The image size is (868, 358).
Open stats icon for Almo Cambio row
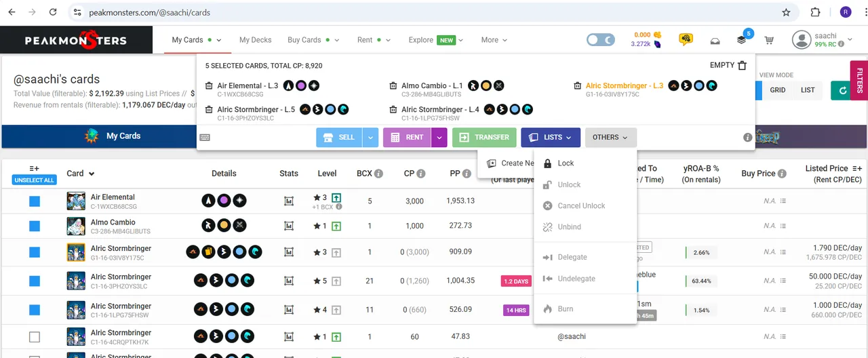coord(289,226)
